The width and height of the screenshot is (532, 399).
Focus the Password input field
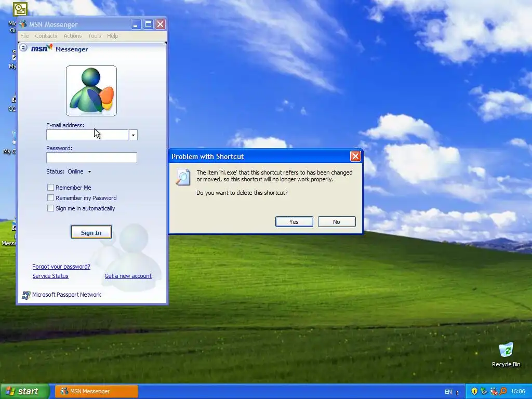91,158
